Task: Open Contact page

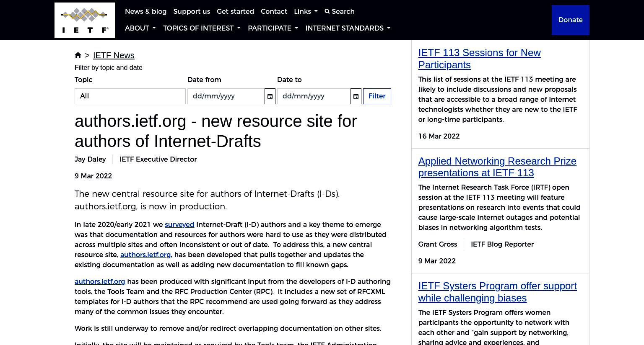Action: (274, 11)
